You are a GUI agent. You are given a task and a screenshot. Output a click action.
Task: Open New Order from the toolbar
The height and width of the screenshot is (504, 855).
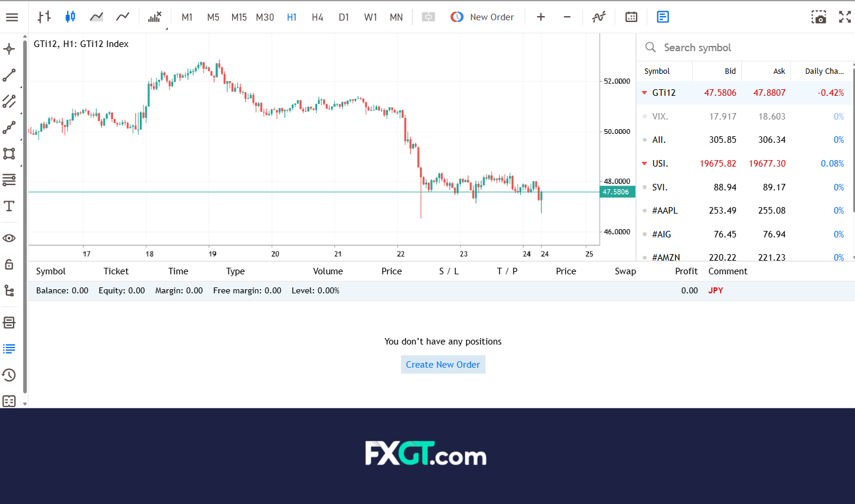(483, 17)
